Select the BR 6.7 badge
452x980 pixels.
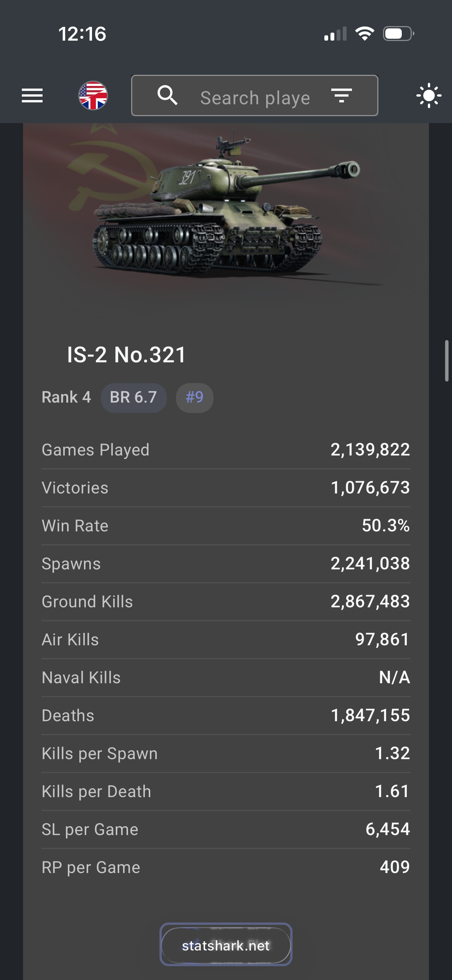tap(133, 398)
